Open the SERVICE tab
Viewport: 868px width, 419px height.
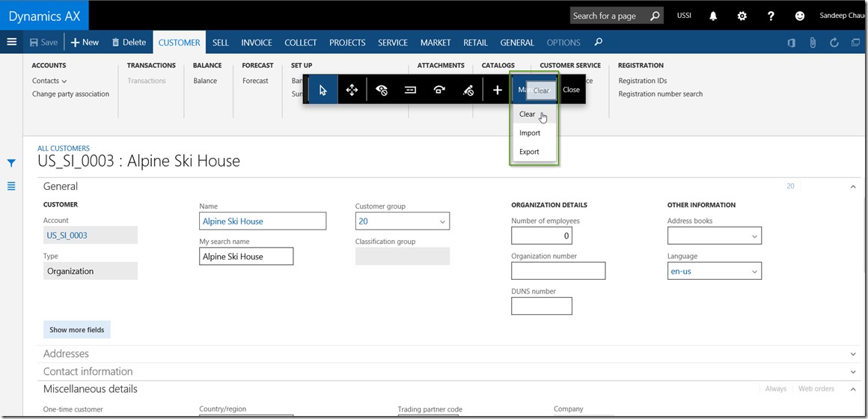click(x=393, y=43)
